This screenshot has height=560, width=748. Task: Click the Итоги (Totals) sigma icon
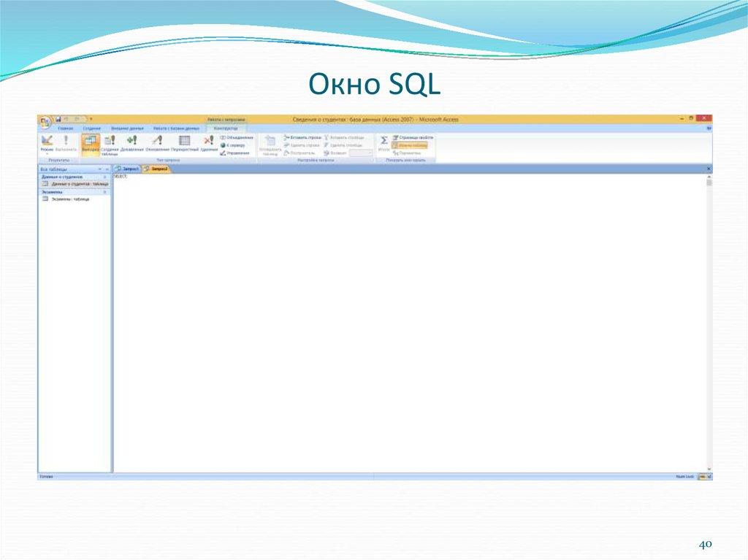pos(383,142)
